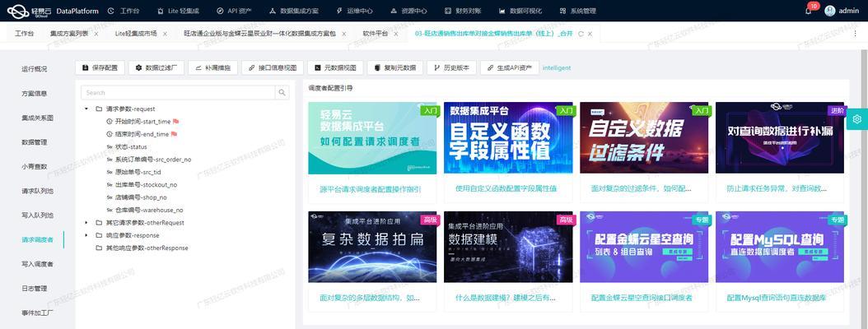This screenshot has width=868, height=329.
Task: Open the 配置MySQL查询 guide thumbnail
Action: (x=779, y=247)
